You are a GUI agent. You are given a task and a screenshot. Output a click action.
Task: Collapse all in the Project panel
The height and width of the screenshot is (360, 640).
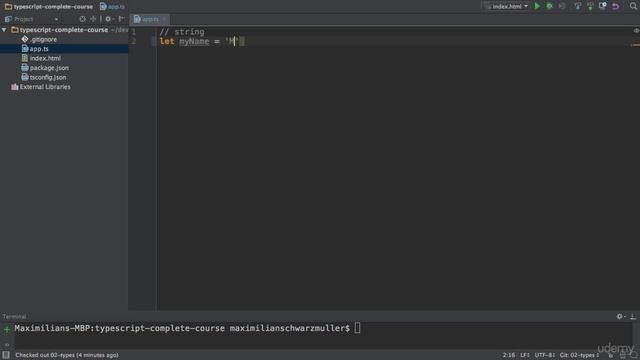click(93, 19)
